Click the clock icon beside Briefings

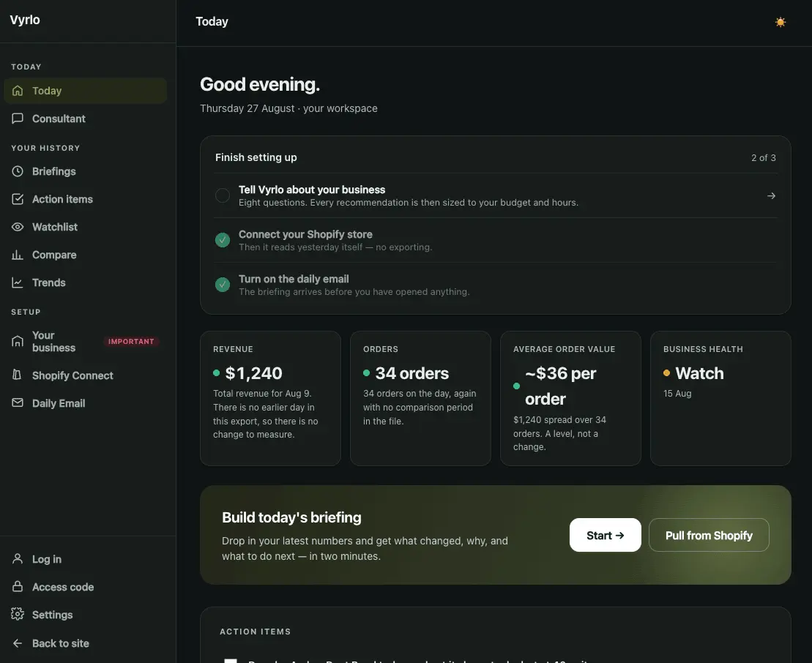[18, 171]
